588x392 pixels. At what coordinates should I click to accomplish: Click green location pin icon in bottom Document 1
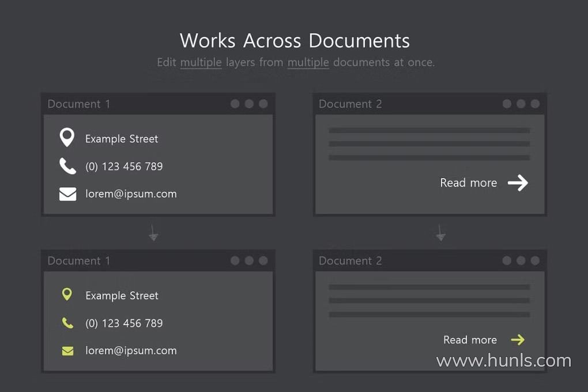tap(67, 294)
